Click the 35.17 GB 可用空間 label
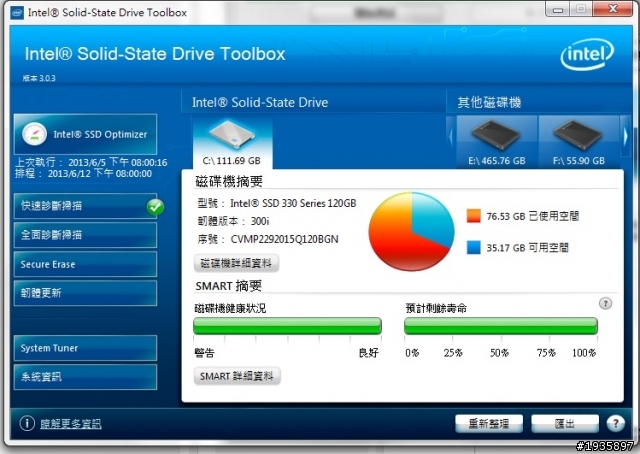 [527, 247]
